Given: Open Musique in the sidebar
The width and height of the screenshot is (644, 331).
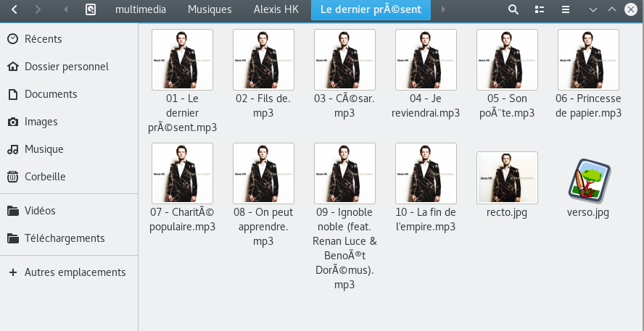Looking at the screenshot, I should tap(69, 149).
